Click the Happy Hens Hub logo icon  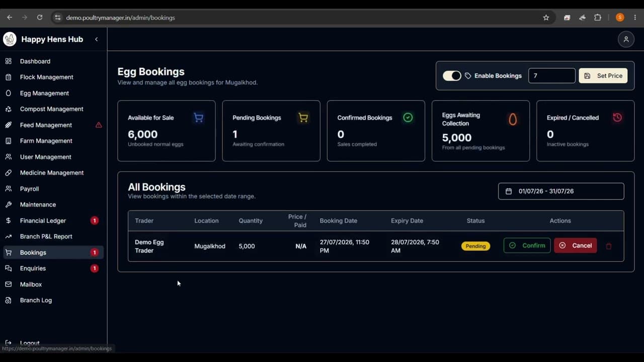click(10, 39)
